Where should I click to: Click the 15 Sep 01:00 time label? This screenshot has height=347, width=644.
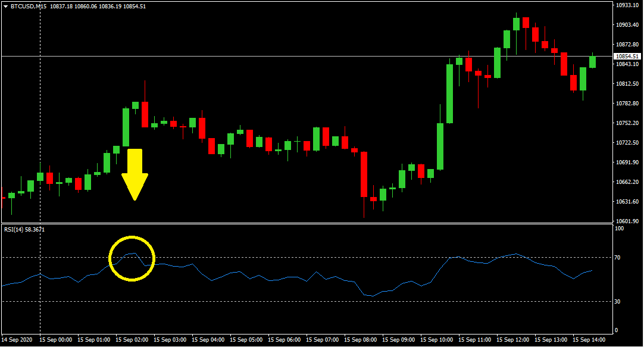click(x=93, y=340)
